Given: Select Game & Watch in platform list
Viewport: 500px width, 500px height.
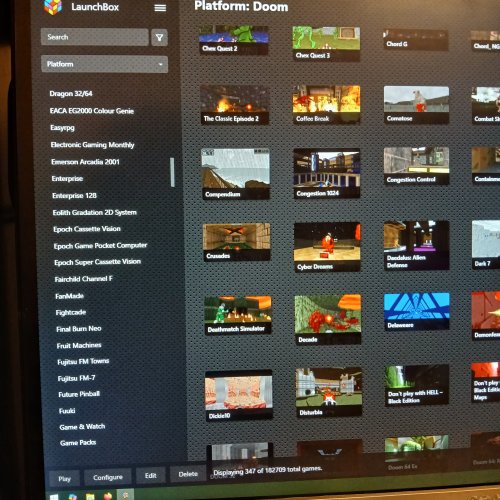Looking at the screenshot, I should [x=82, y=427].
